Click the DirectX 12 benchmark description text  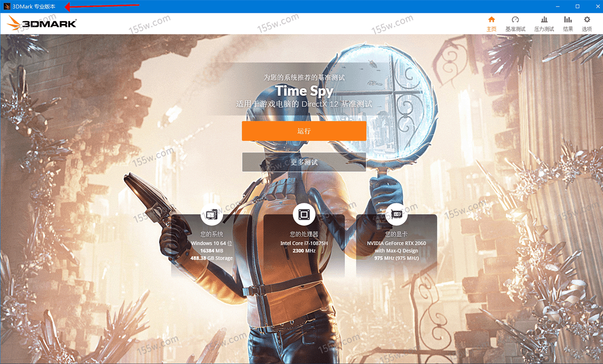coord(304,104)
